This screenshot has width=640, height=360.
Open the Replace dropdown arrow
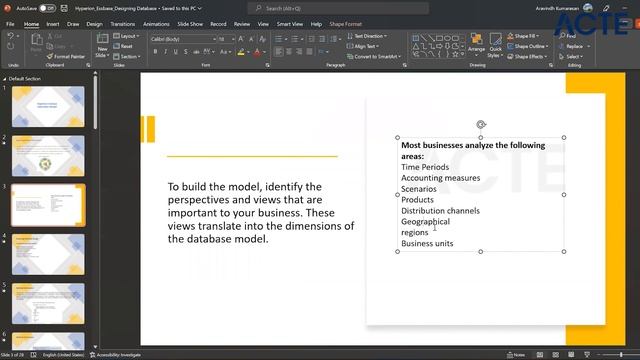(x=589, y=46)
